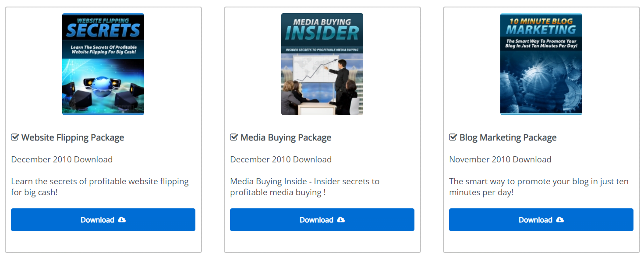Open the Media Buying Insider cover image
This screenshot has height=260, width=644.
[322, 64]
